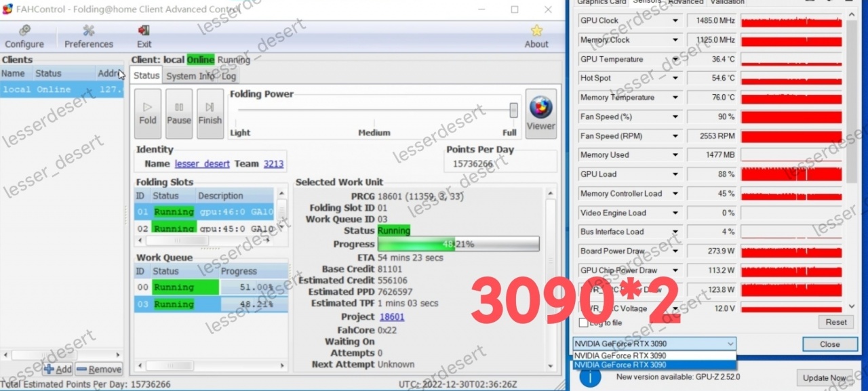Launch the protein Viewer button
Screen dimensions: 868x391
click(540, 113)
